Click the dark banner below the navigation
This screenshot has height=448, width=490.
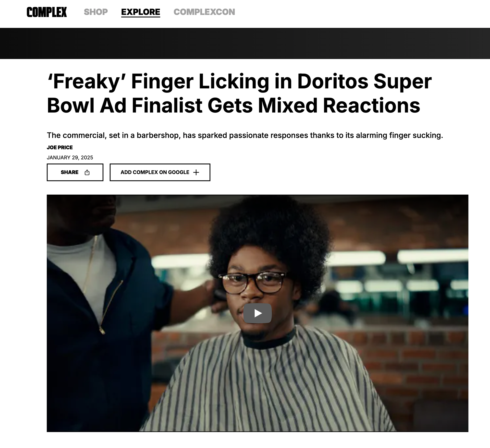tap(245, 43)
